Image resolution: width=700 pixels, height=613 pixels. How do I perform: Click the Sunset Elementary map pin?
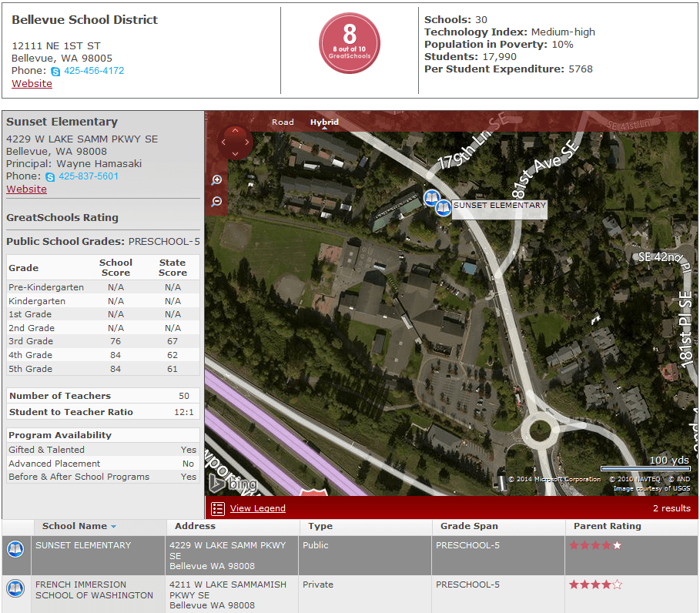[443, 208]
